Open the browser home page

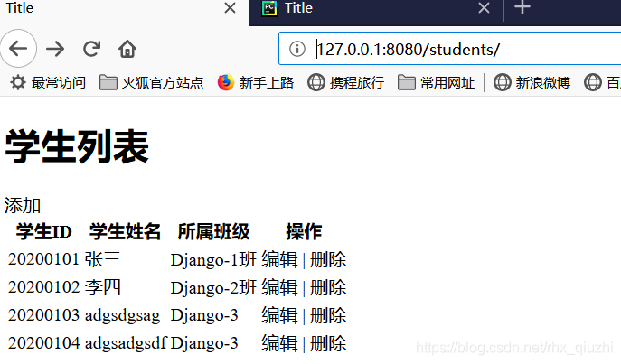tap(127, 49)
